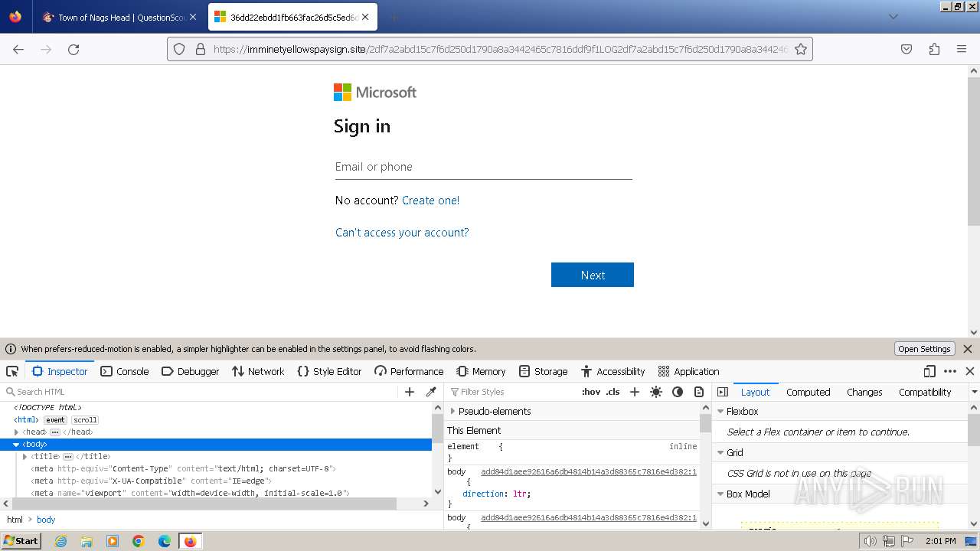Image resolution: width=980 pixels, height=551 pixels.
Task: Open a new tab with the plus button
Action: pyautogui.click(x=394, y=17)
